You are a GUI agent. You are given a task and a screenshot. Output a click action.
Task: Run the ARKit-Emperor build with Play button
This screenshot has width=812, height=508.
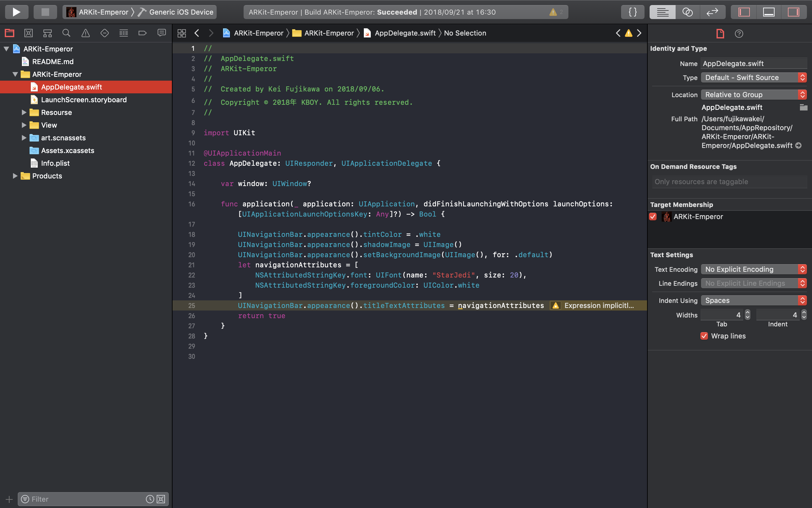(16, 12)
